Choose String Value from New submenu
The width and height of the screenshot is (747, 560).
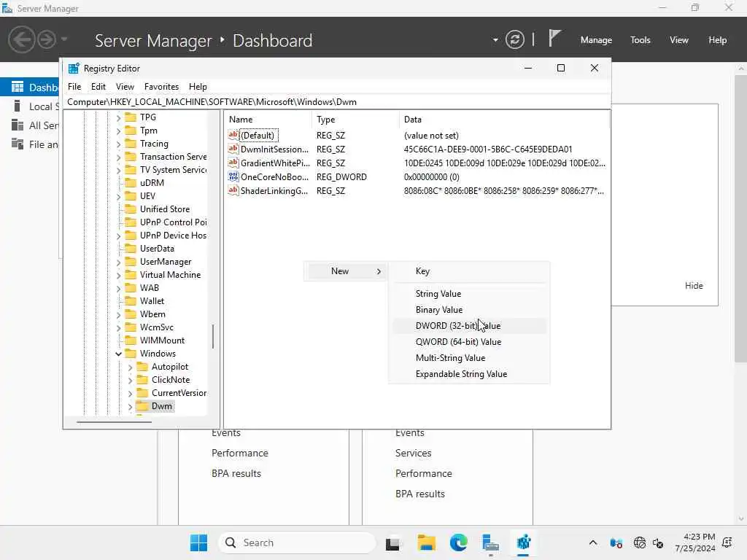click(x=469, y=294)
